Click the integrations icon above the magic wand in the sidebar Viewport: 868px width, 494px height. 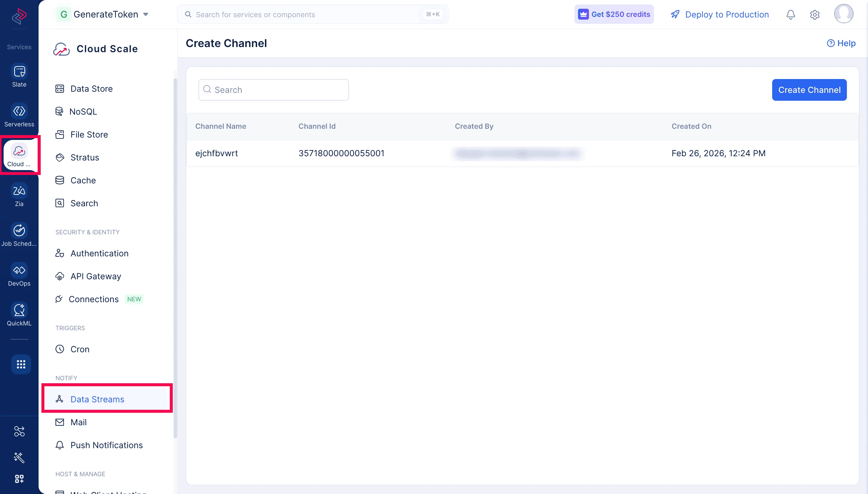pos(19,431)
